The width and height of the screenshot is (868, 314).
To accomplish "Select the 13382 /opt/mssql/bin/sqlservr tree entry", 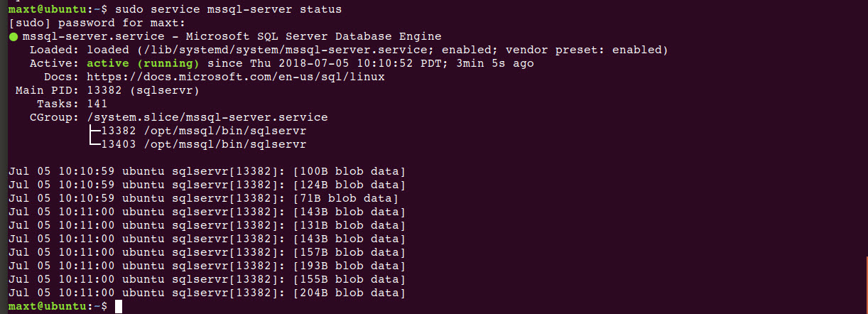I will point(197,131).
